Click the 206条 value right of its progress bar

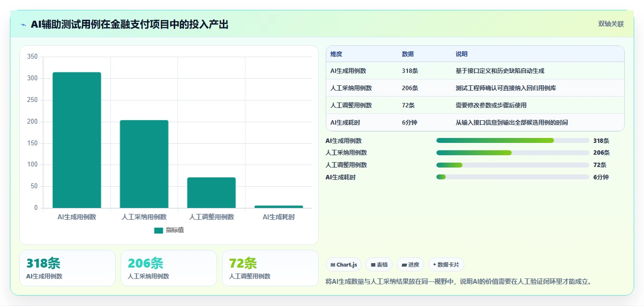pyautogui.click(x=601, y=153)
